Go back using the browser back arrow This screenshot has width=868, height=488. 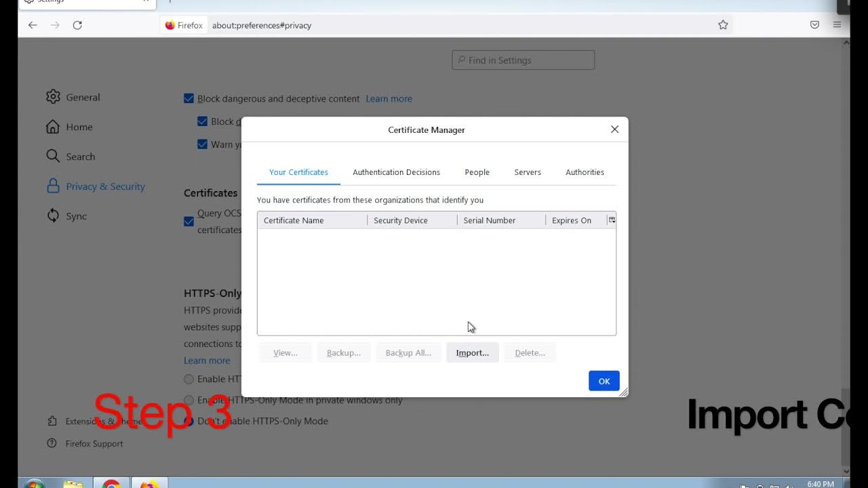click(33, 25)
